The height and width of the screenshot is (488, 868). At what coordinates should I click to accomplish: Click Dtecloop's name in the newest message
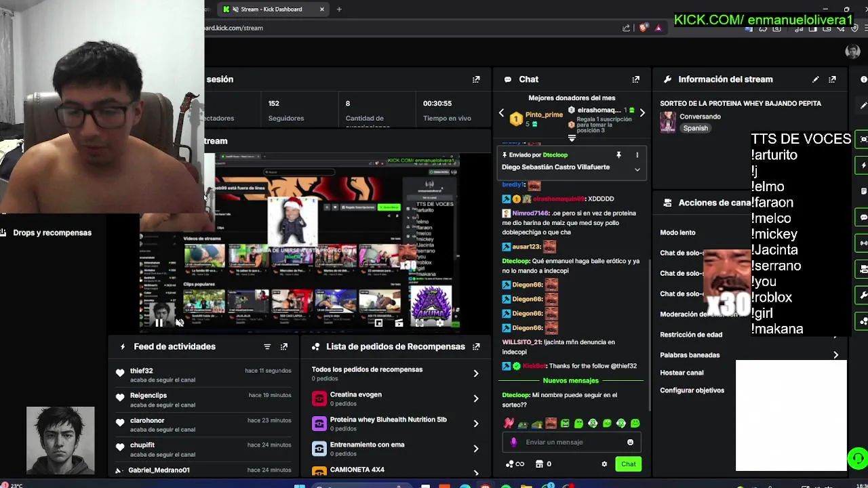point(515,395)
